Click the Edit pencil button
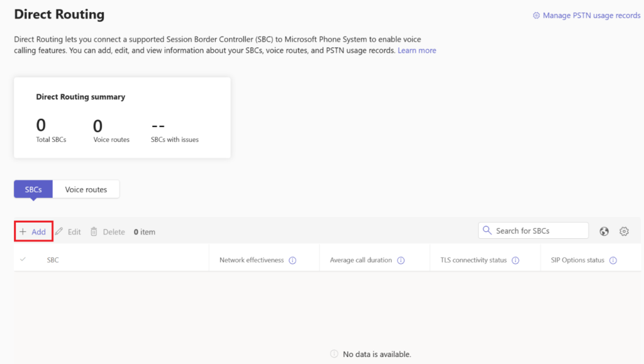The image size is (644, 364). tap(68, 231)
